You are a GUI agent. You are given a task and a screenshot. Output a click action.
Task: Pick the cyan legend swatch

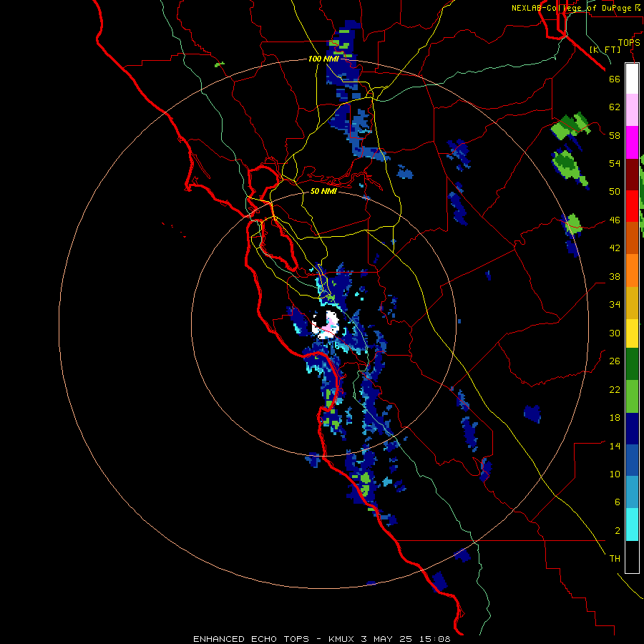[632, 525]
